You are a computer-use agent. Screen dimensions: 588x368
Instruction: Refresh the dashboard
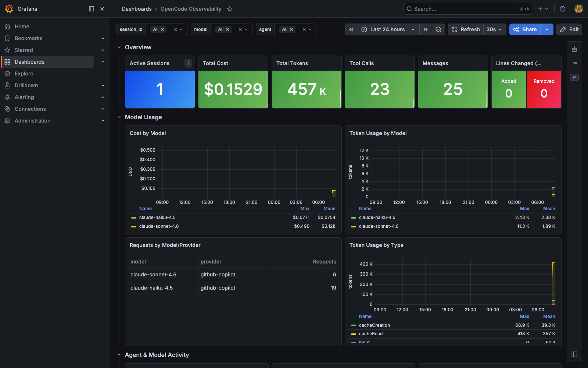[466, 29]
